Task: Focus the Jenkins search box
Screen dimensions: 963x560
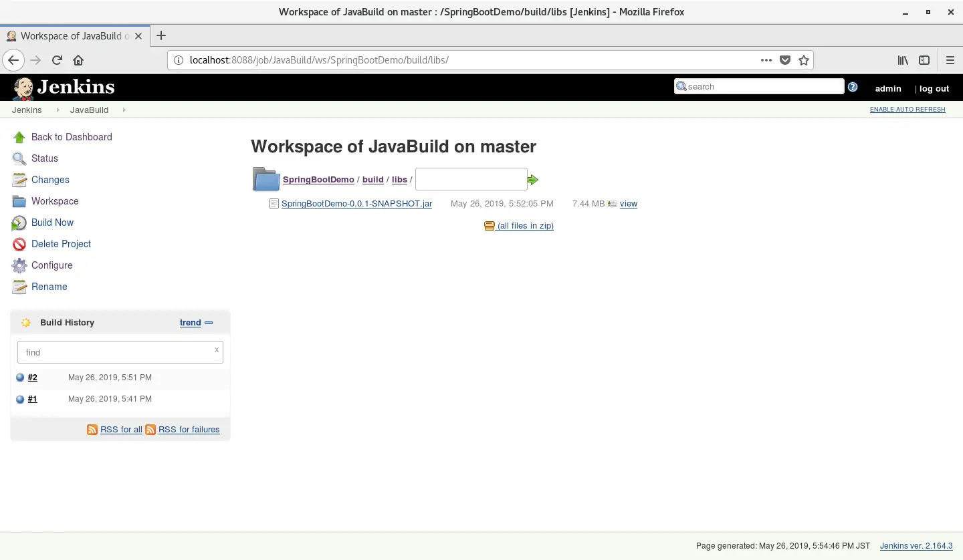Action: (759, 86)
